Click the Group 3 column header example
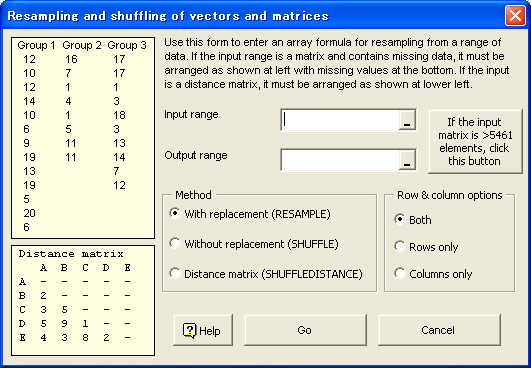 [x=127, y=45]
